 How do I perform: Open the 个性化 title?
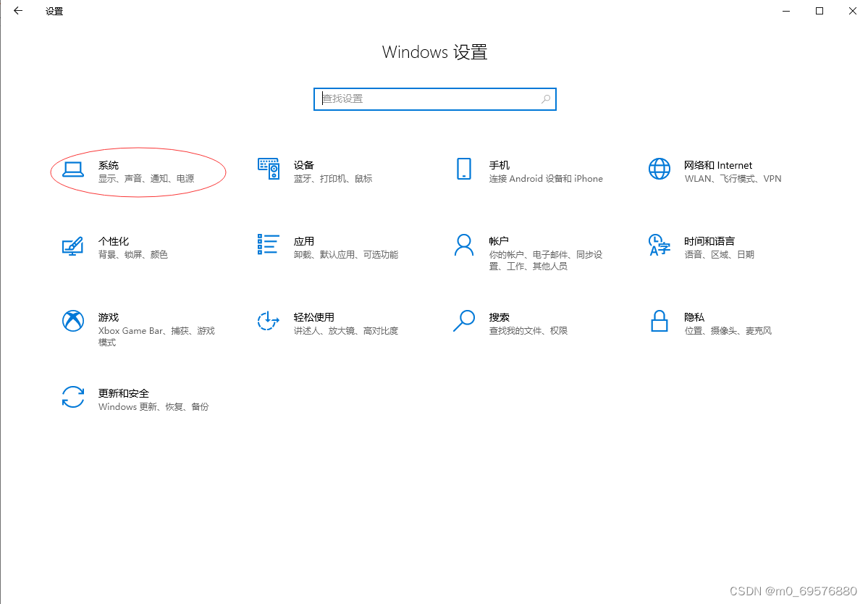pos(114,241)
